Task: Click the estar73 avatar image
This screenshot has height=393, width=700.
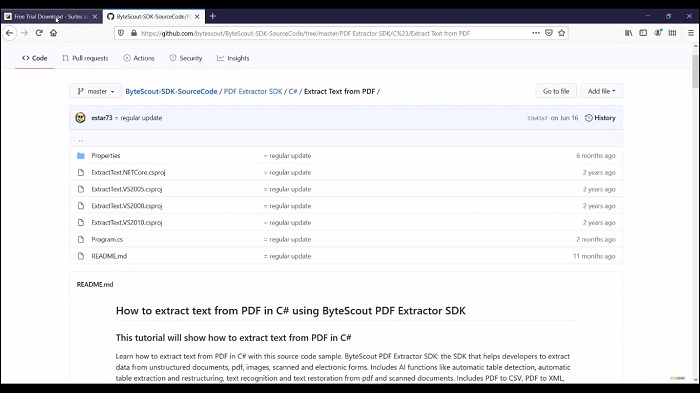Action: tap(80, 117)
